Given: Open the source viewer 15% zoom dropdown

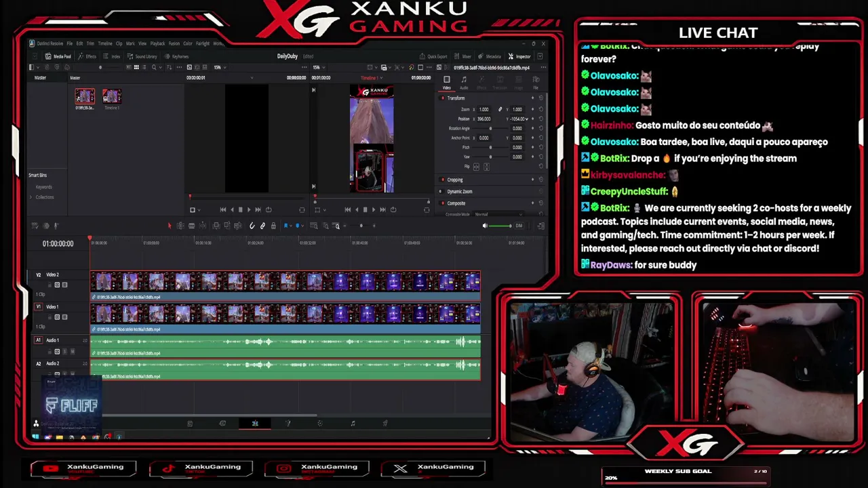Looking at the screenshot, I should click(219, 67).
